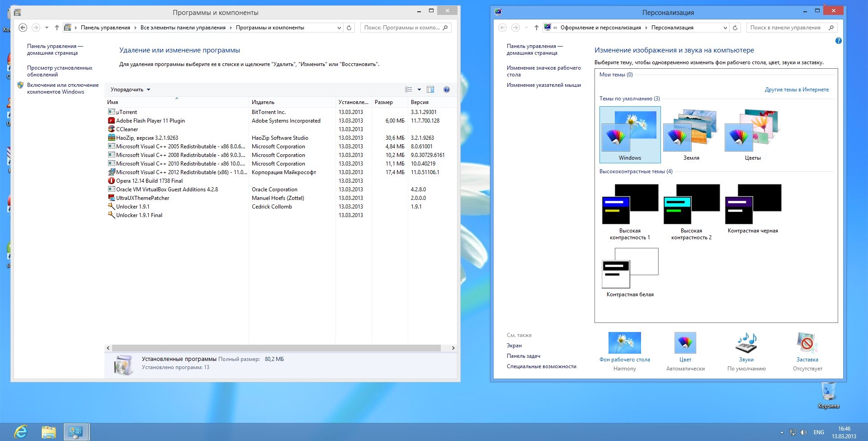Click the volume icon in system tray

click(x=804, y=432)
